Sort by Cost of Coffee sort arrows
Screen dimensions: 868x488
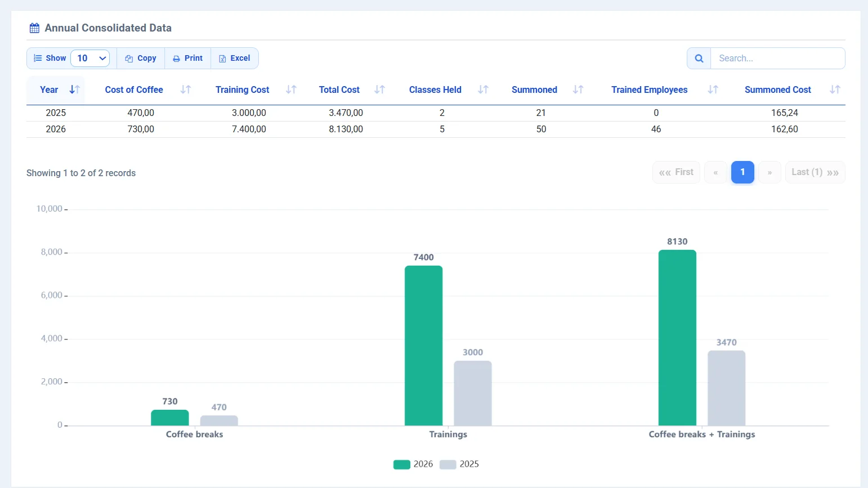(186, 89)
